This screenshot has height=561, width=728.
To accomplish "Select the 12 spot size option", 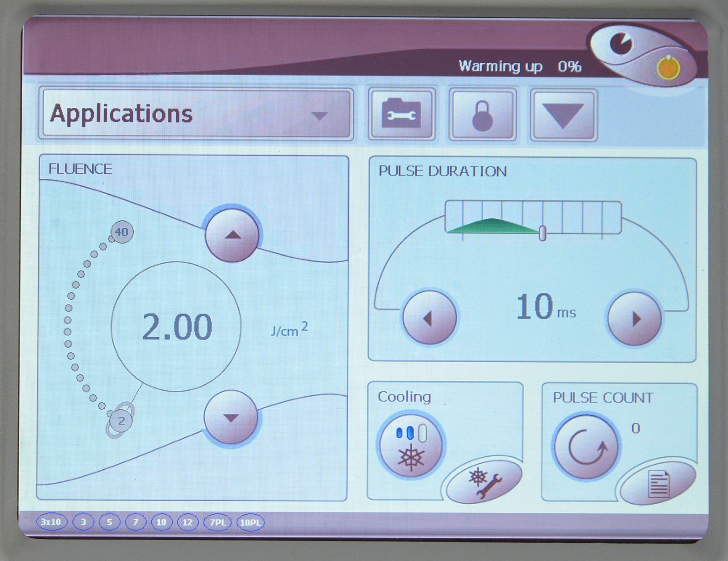I will 187,522.
